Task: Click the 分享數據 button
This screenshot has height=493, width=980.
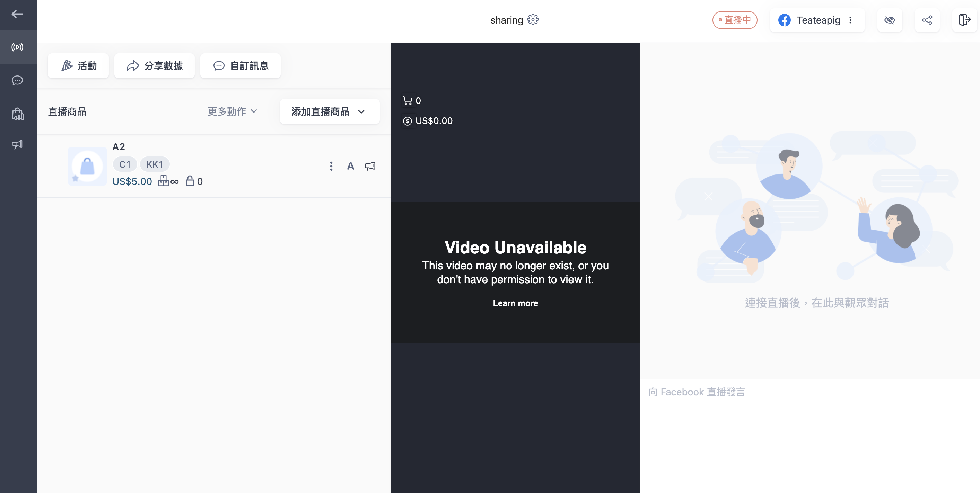Action: (x=155, y=65)
